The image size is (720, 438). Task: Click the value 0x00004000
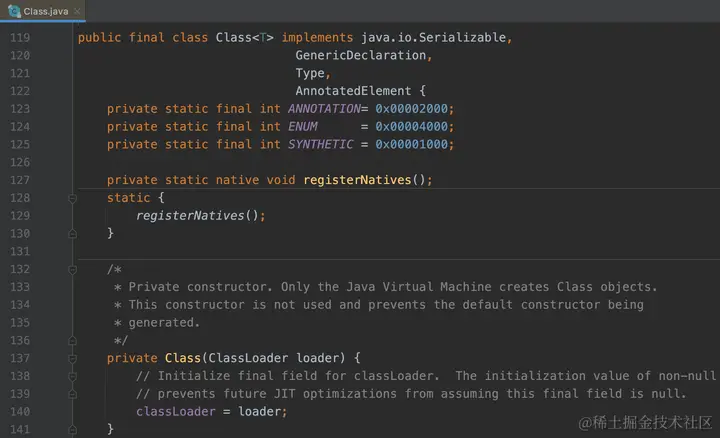(x=411, y=126)
